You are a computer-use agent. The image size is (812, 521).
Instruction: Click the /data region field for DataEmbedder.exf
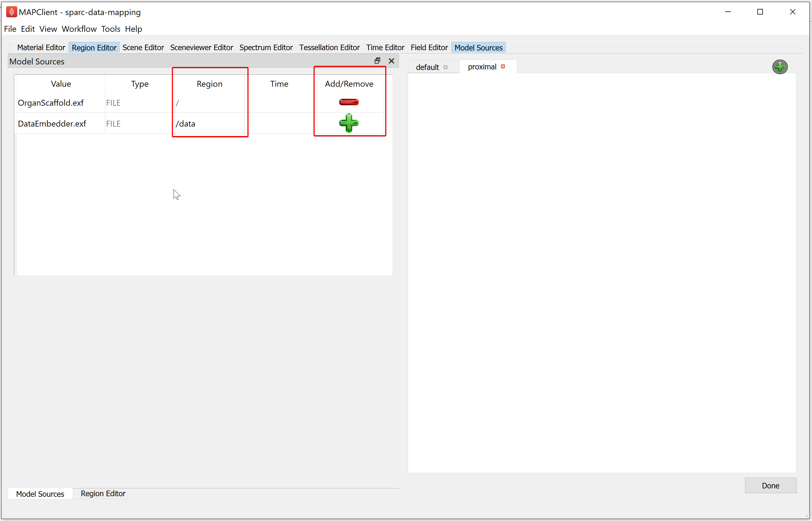point(209,123)
